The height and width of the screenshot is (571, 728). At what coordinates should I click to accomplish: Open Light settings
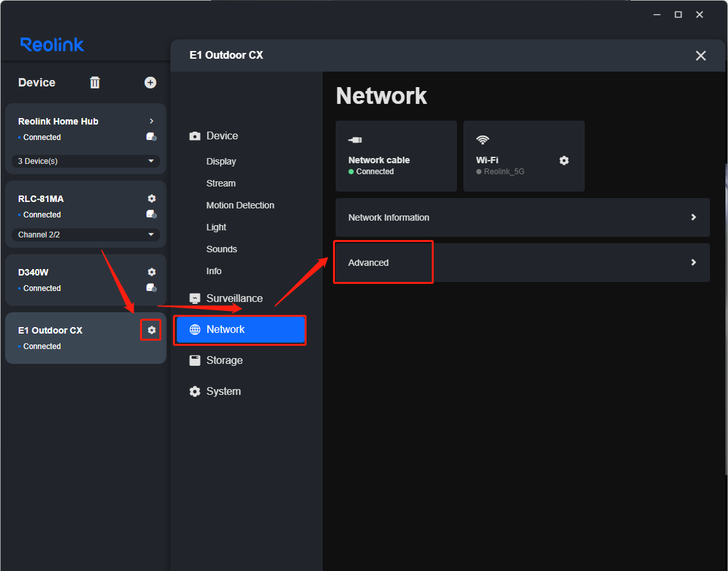click(x=216, y=227)
